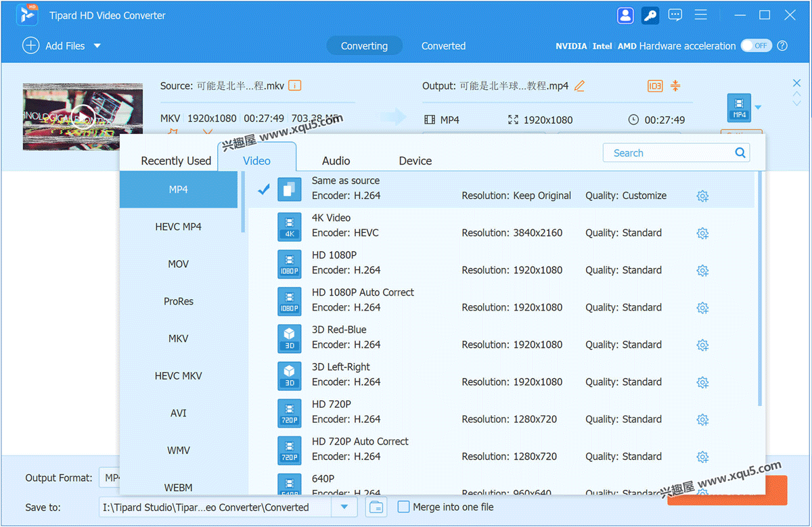Viewport: 812px width, 527px height.
Task: Move file down with the small down arrow
Action: tap(796, 103)
